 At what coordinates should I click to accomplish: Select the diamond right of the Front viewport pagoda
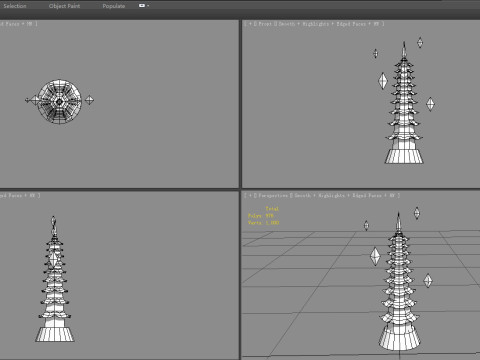click(430, 104)
